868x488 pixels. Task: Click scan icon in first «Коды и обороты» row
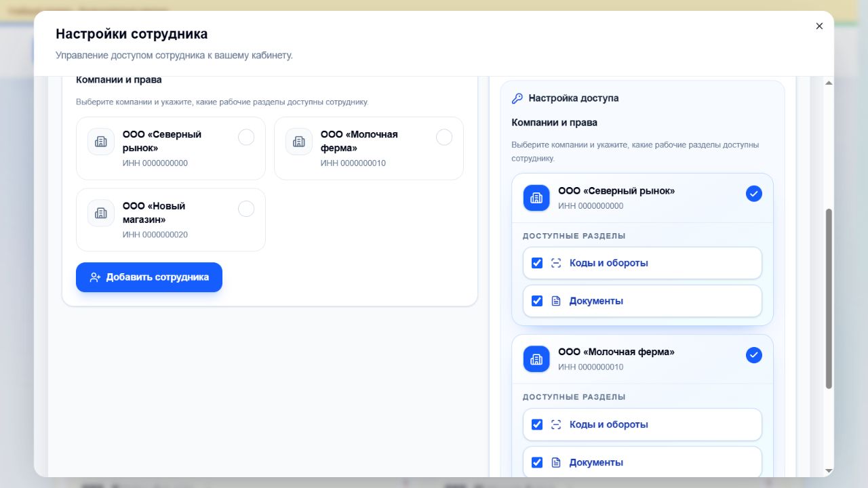pyautogui.click(x=556, y=263)
